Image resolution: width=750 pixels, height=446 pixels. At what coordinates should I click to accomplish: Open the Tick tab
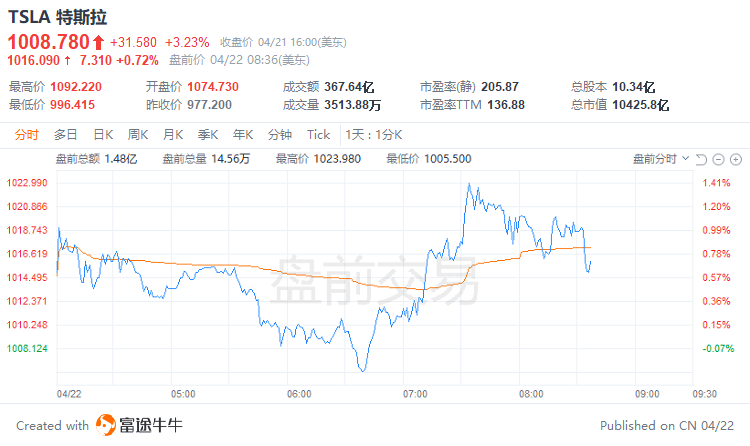(x=319, y=135)
